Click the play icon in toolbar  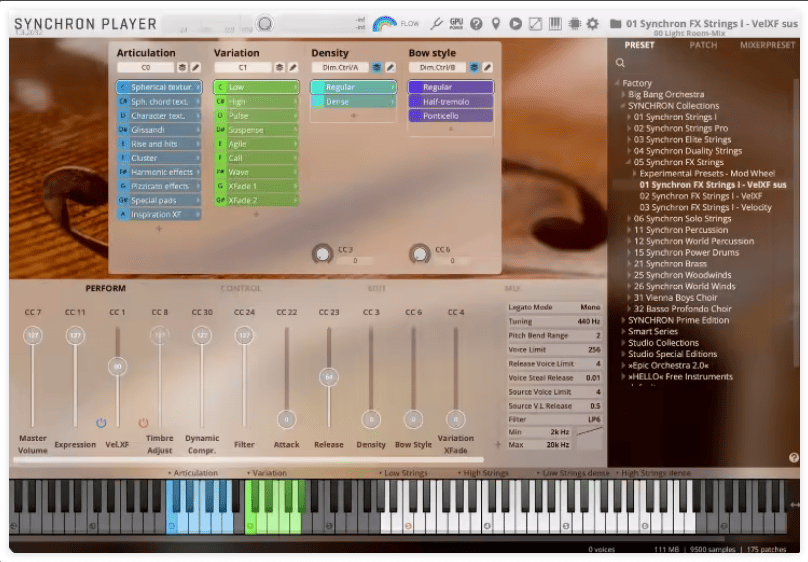(515, 24)
